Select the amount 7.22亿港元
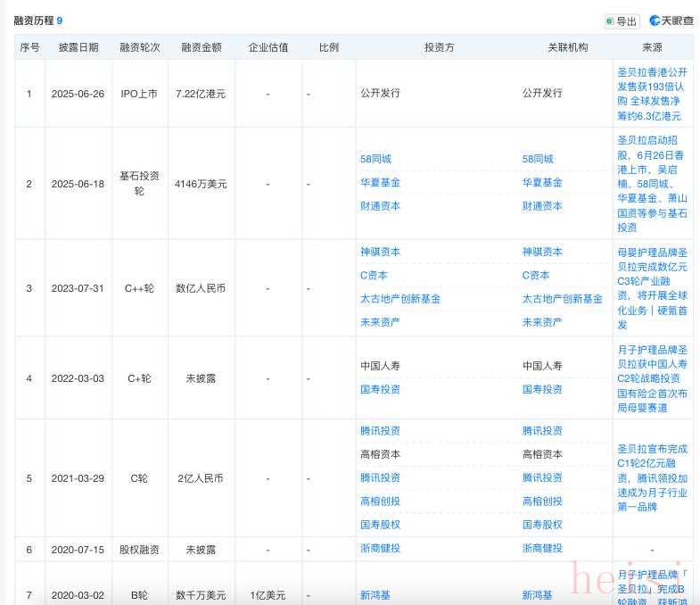700x605 pixels. point(201,94)
